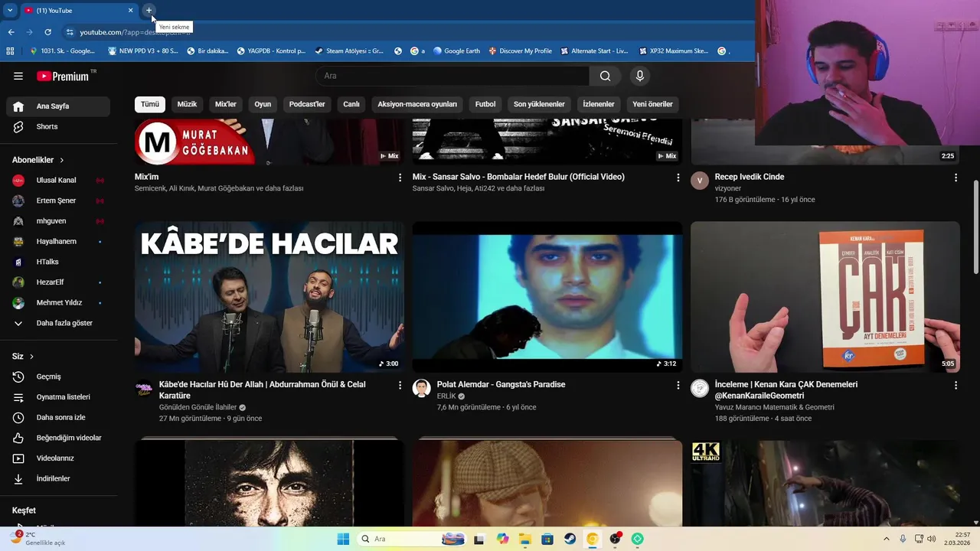Open Mehmet Yıldız subscription channel
Image resolution: width=980 pixels, height=551 pixels.
[x=58, y=302]
